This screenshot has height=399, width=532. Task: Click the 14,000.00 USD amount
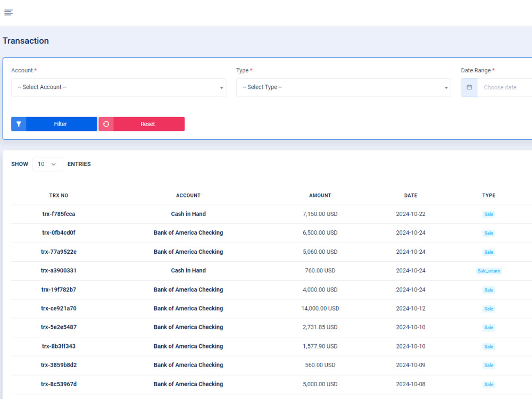(x=320, y=309)
